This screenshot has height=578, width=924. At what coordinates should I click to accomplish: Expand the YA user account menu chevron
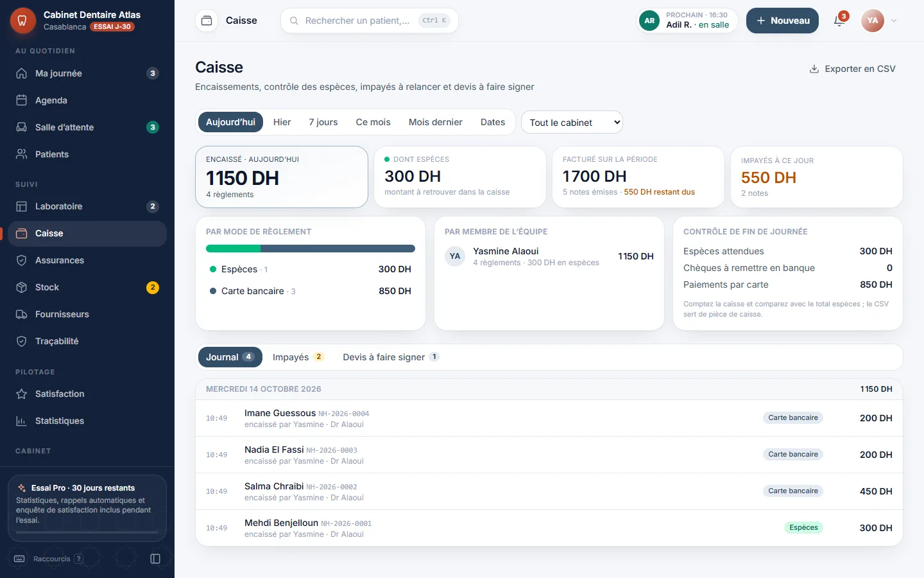(894, 21)
